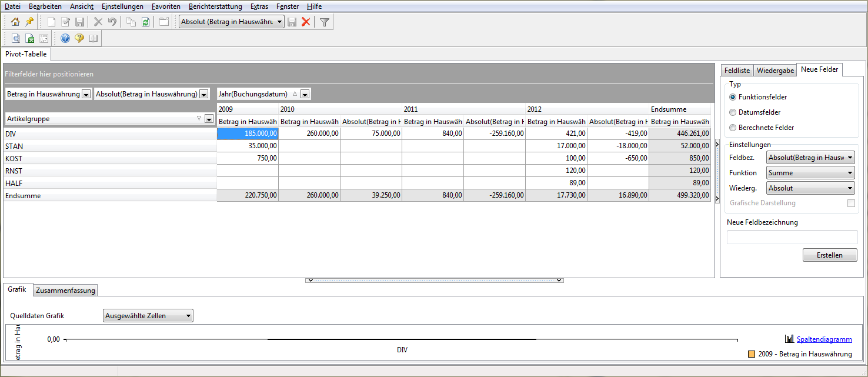Export to Excel icon
868x377 pixels.
[29, 38]
